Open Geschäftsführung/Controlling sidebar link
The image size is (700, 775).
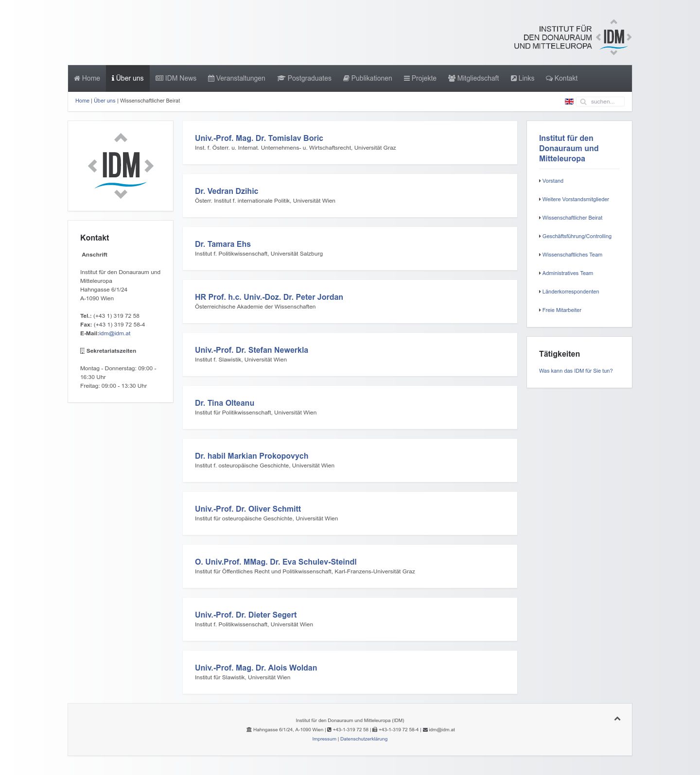pos(577,236)
